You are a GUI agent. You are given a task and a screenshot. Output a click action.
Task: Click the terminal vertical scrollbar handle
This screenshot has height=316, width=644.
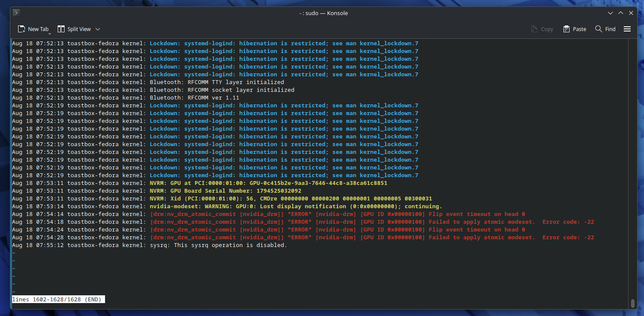click(632, 303)
